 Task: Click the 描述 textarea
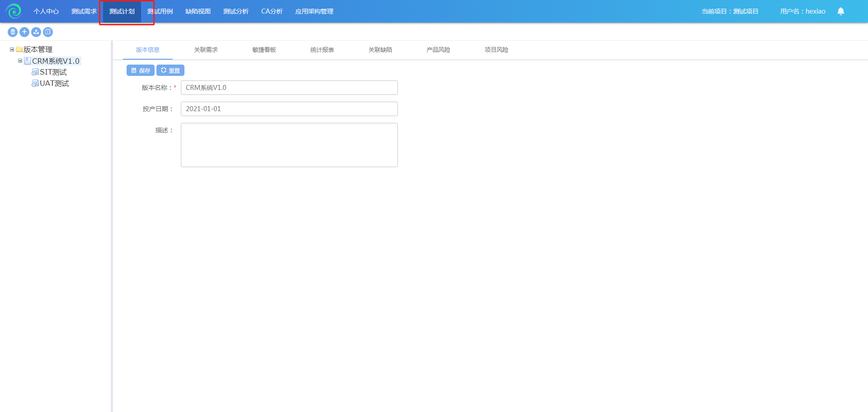pos(289,145)
